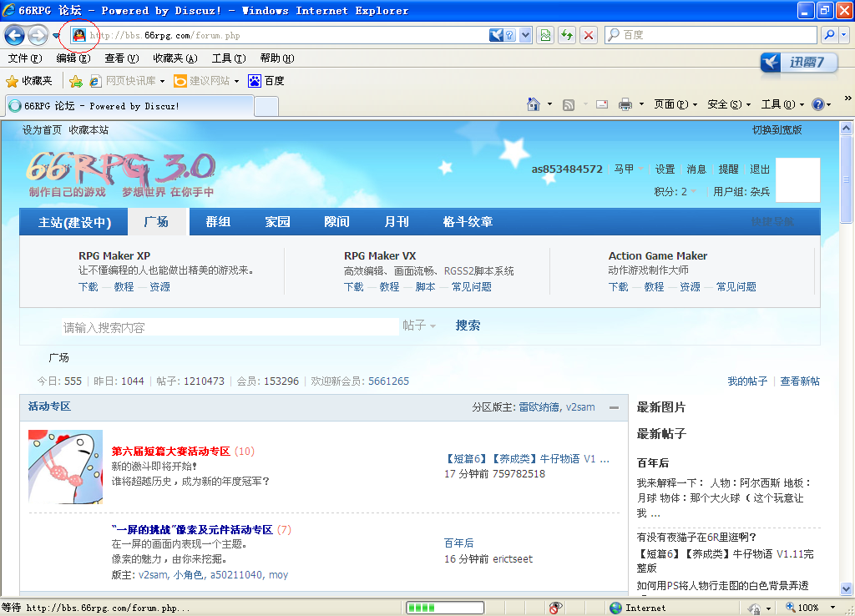855x616 pixels.
Task: Select the 格斗纹章 navigation tab
Action: [x=468, y=222]
